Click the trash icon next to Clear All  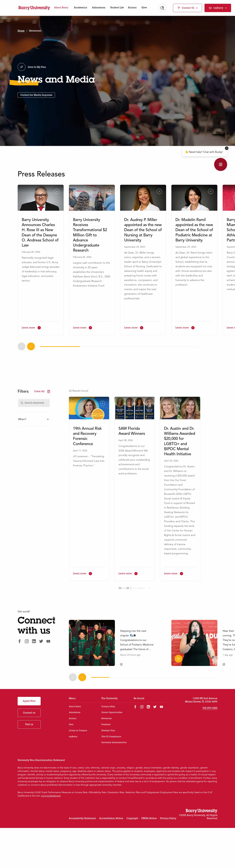click(49, 391)
